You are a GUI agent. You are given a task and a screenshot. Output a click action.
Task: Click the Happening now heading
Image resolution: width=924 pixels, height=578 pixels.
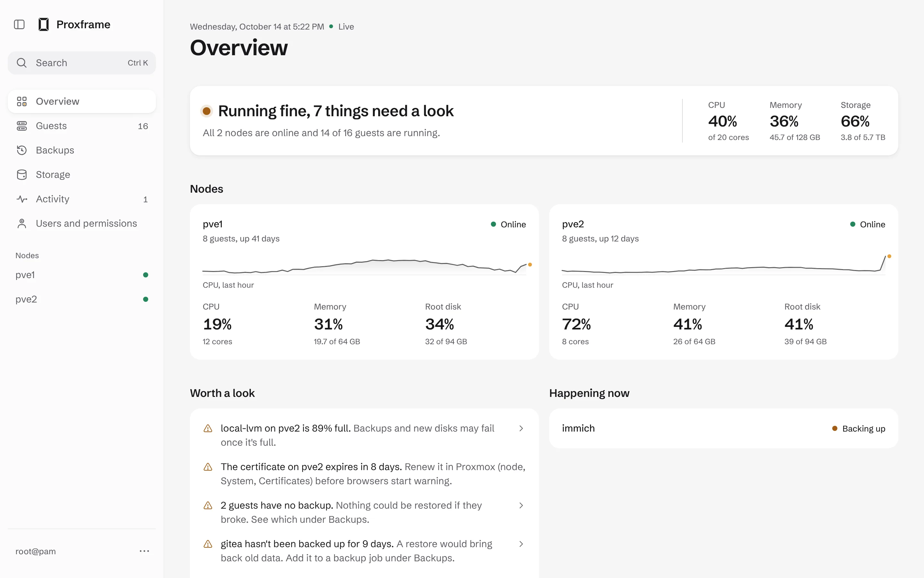tap(589, 393)
